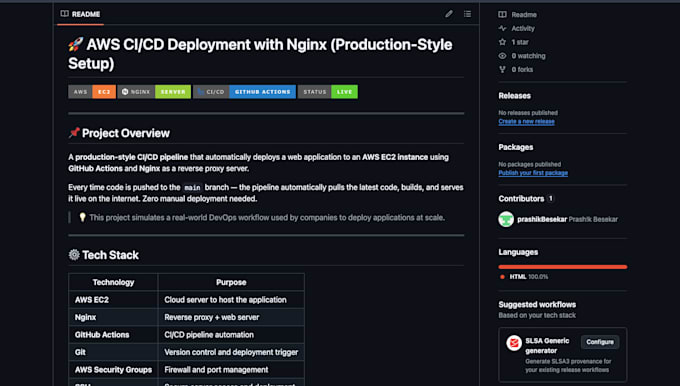Click the Nginx table cell
680x386 pixels.
pos(113,317)
